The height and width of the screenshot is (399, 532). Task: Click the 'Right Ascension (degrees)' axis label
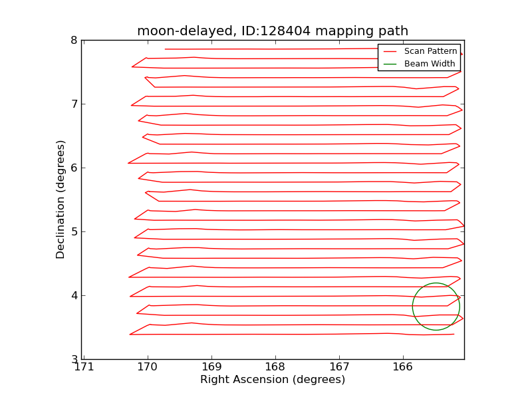(x=273, y=379)
